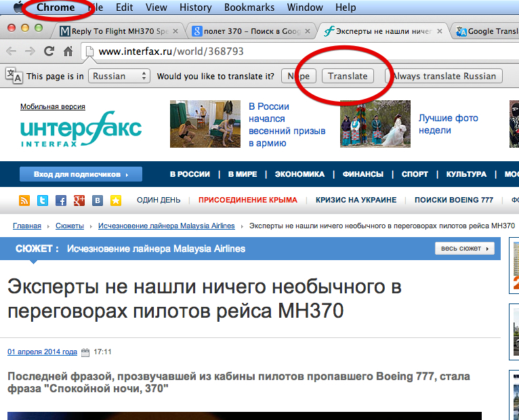This screenshot has height=420, width=519.
Task: Click the address bar URL field
Action: click(x=300, y=51)
